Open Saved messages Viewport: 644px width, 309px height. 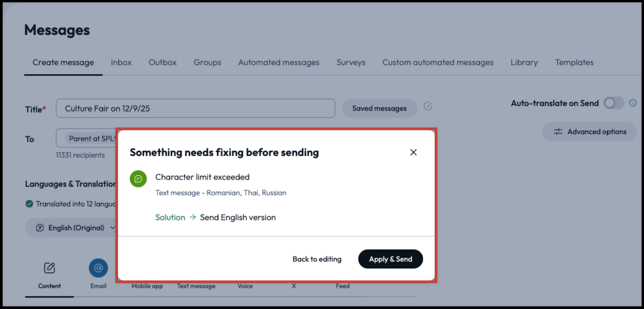point(379,108)
